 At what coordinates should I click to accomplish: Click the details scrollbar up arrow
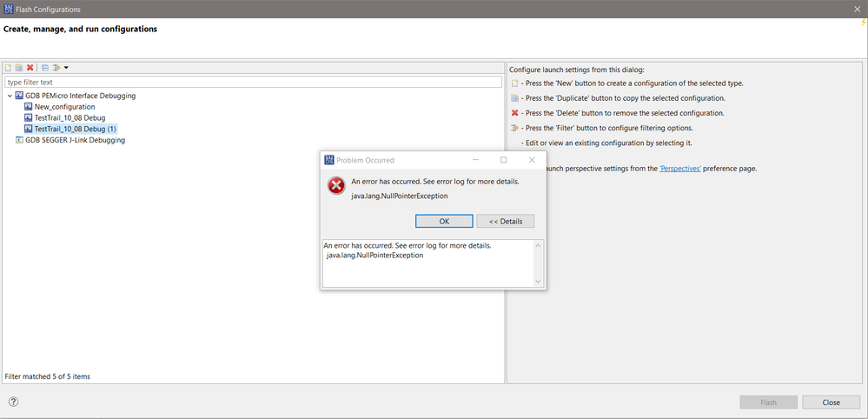pyautogui.click(x=538, y=244)
